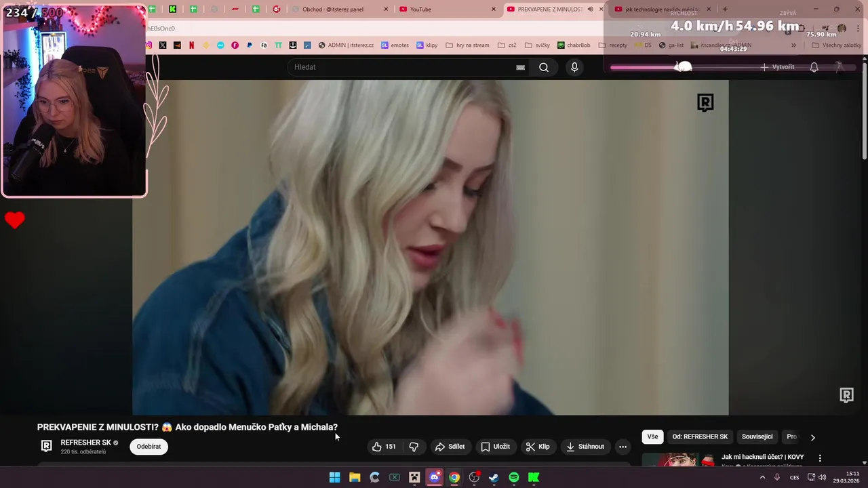The width and height of the screenshot is (868, 488).
Task: Open options menu for Kovy video
Action: coord(820,458)
